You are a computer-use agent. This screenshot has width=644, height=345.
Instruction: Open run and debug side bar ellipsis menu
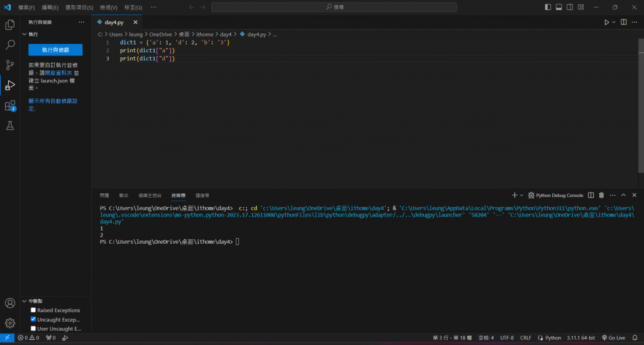tap(81, 22)
